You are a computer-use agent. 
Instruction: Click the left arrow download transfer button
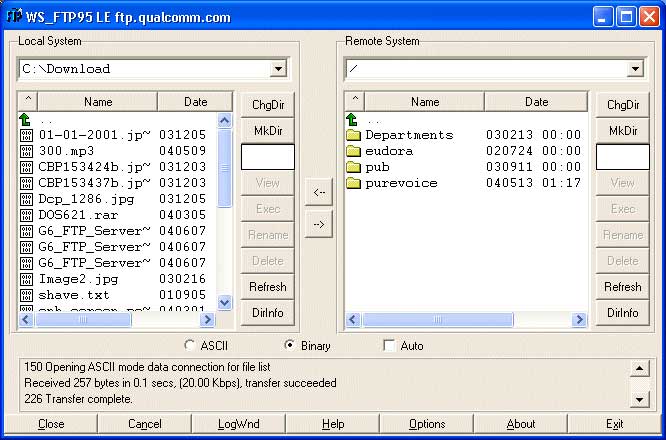tap(319, 192)
